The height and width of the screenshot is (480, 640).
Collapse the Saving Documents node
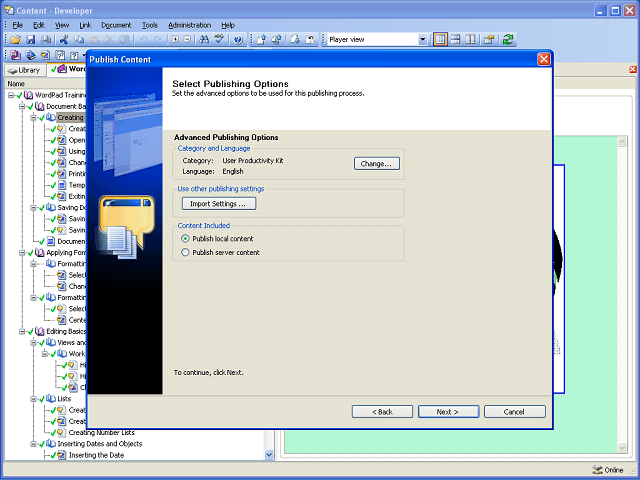click(x=33, y=208)
